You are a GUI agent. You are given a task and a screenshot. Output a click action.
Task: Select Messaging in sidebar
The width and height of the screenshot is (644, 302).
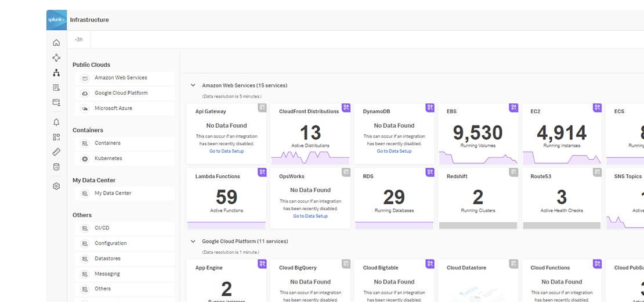tap(124, 274)
